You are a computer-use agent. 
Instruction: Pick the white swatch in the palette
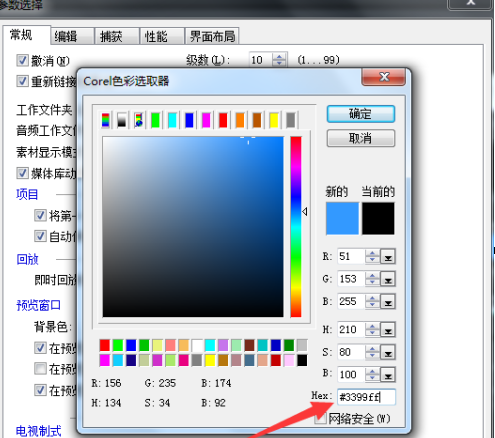point(197,345)
